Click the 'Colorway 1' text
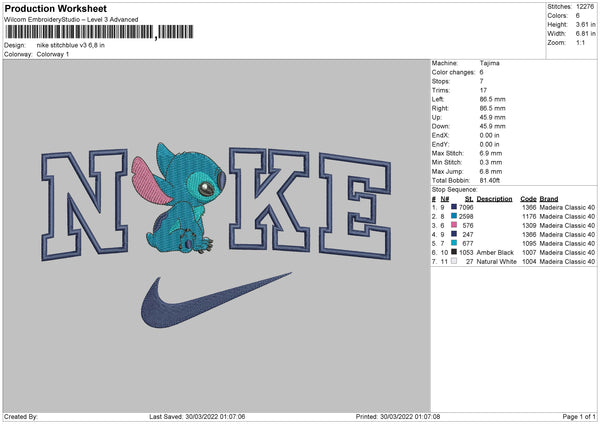600x424 pixels. point(53,54)
